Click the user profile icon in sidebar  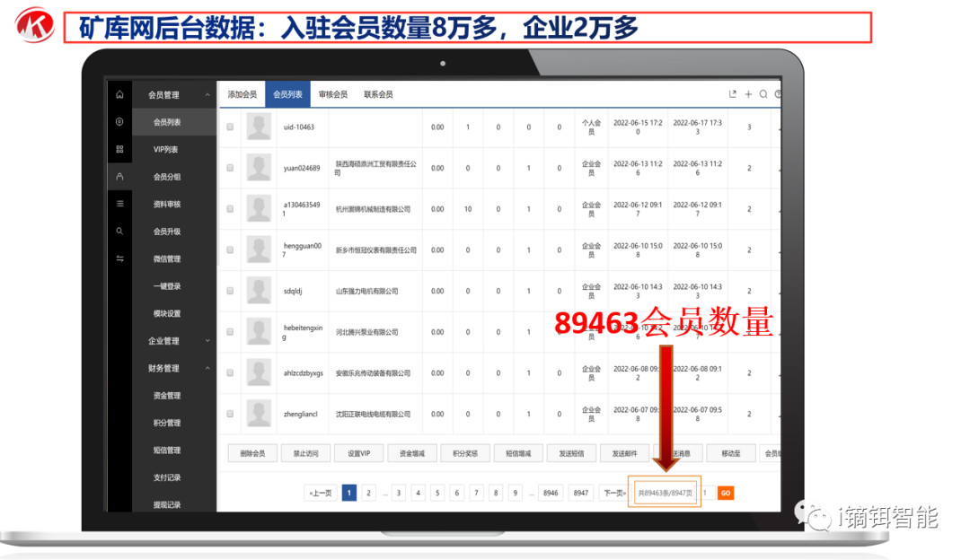pyautogui.click(x=119, y=177)
